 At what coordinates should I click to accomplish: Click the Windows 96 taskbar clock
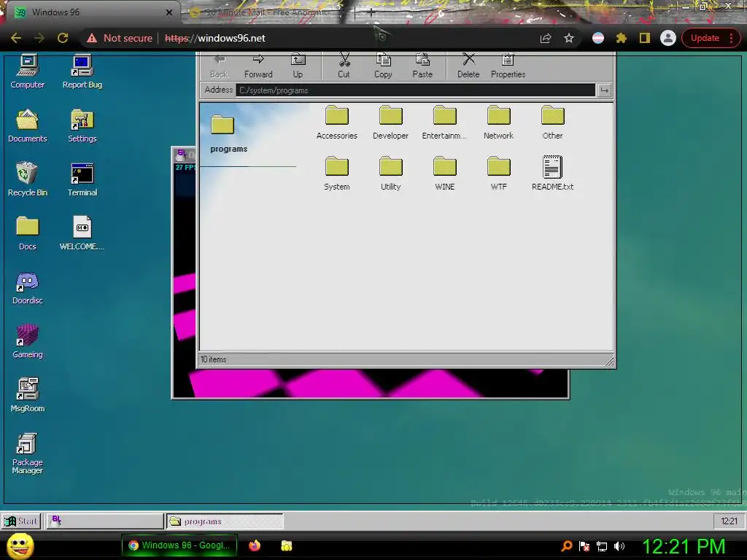coord(729,521)
